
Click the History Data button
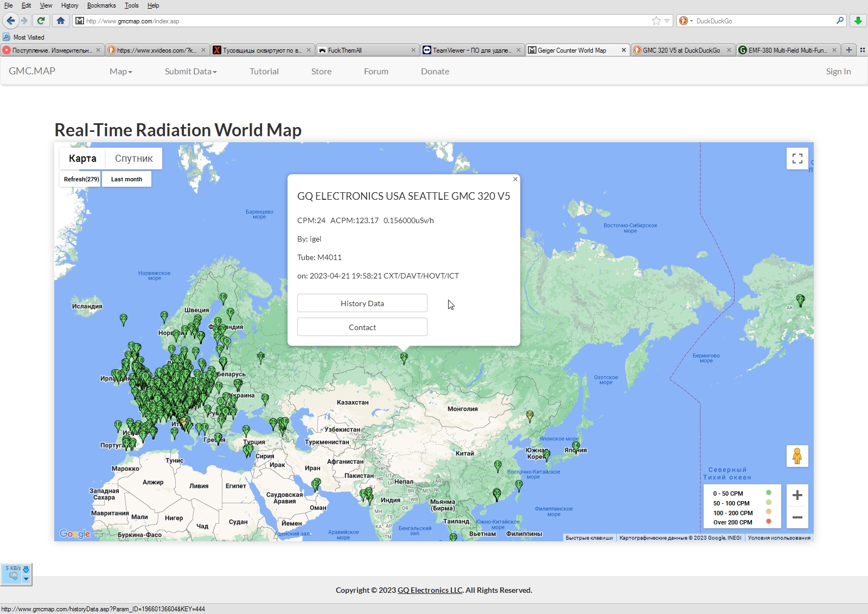[362, 303]
